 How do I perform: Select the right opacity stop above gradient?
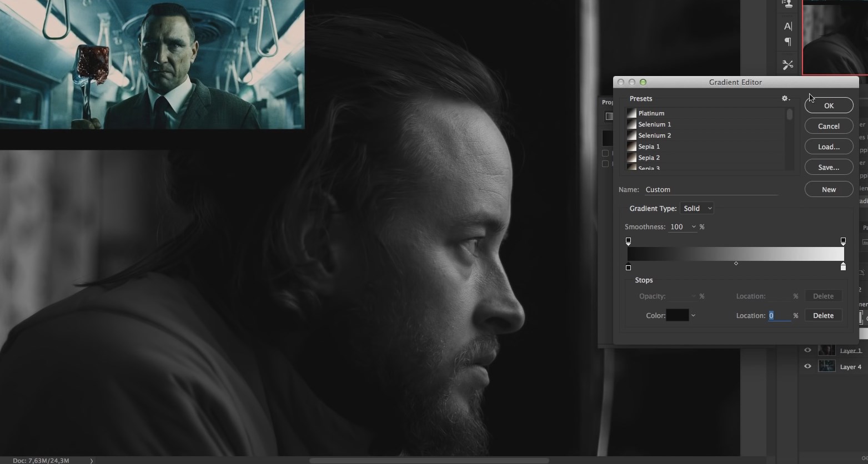point(843,241)
